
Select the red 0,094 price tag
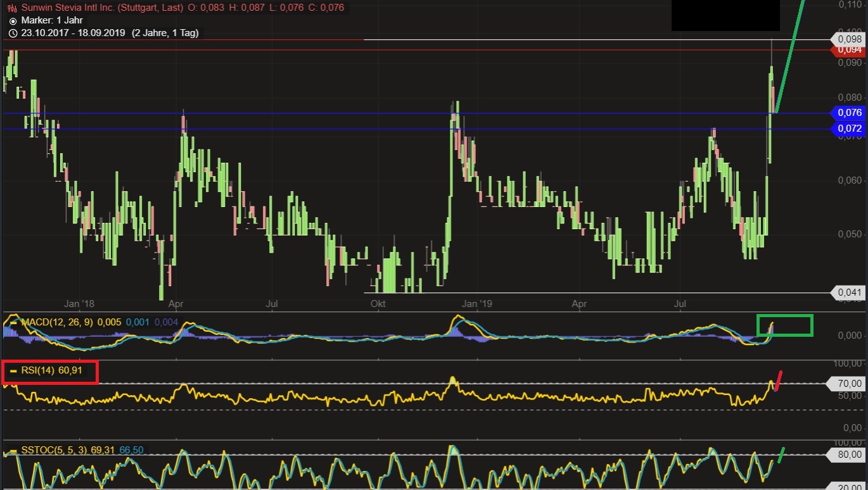849,50
